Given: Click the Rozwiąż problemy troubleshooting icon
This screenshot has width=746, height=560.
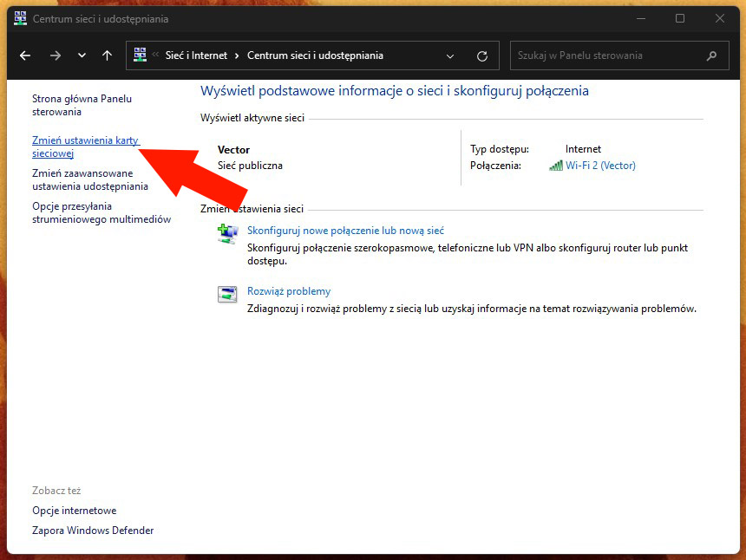Looking at the screenshot, I should point(226,293).
